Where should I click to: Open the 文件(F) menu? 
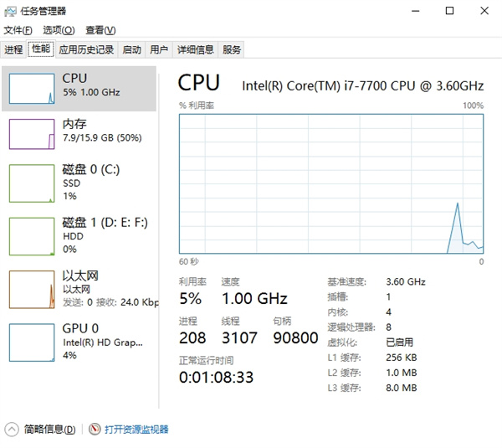point(17,30)
